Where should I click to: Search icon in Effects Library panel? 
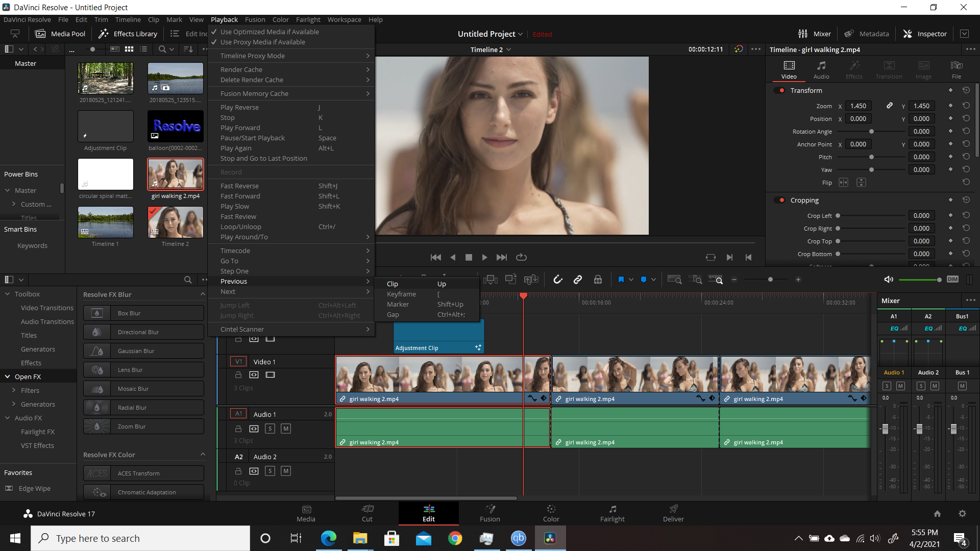coord(188,280)
